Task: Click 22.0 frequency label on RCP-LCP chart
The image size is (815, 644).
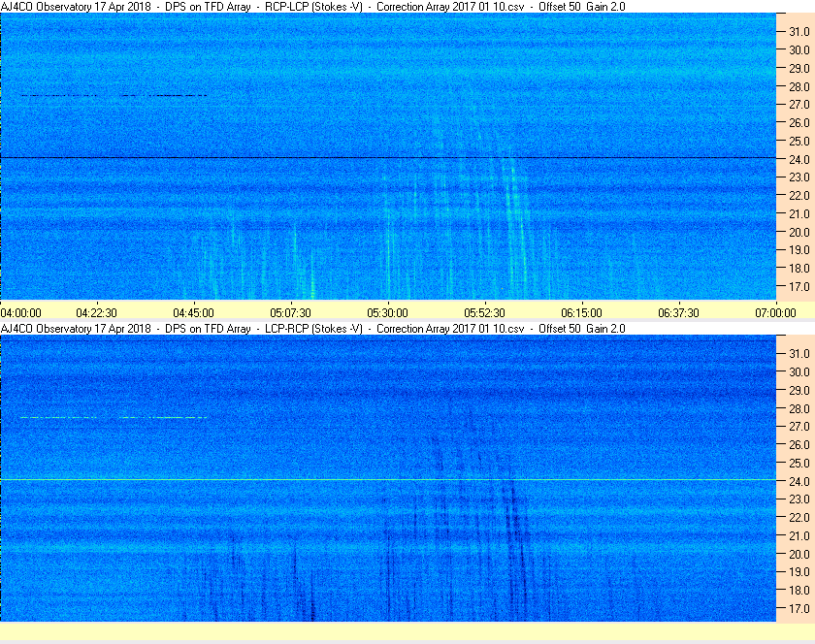Action: tap(799, 196)
